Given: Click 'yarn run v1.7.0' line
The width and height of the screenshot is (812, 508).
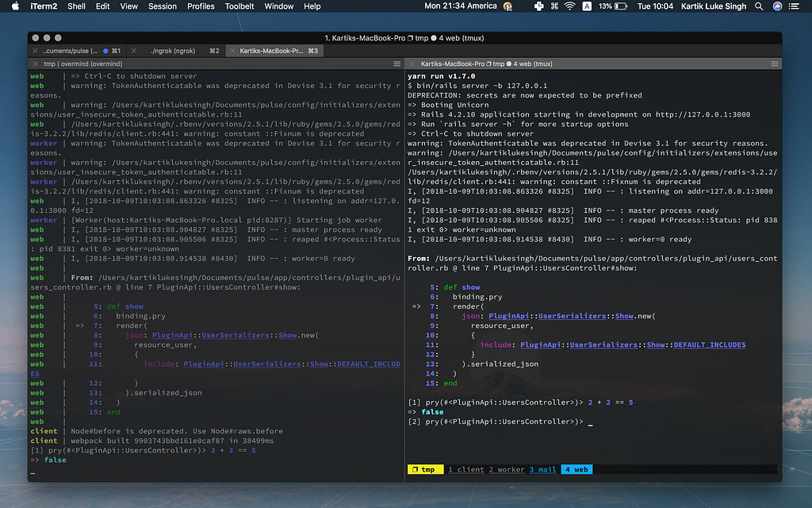Looking at the screenshot, I should pos(441,76).
